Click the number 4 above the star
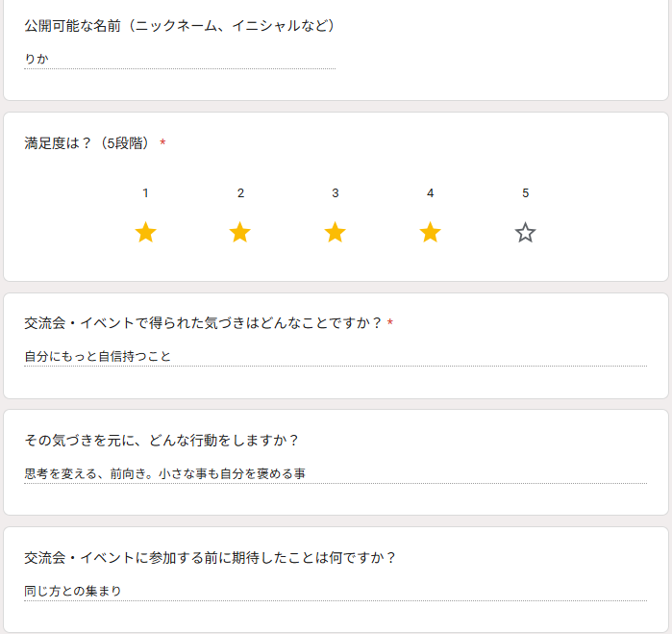This screenshot has height=634, width=672. click(x=430, y=193)
